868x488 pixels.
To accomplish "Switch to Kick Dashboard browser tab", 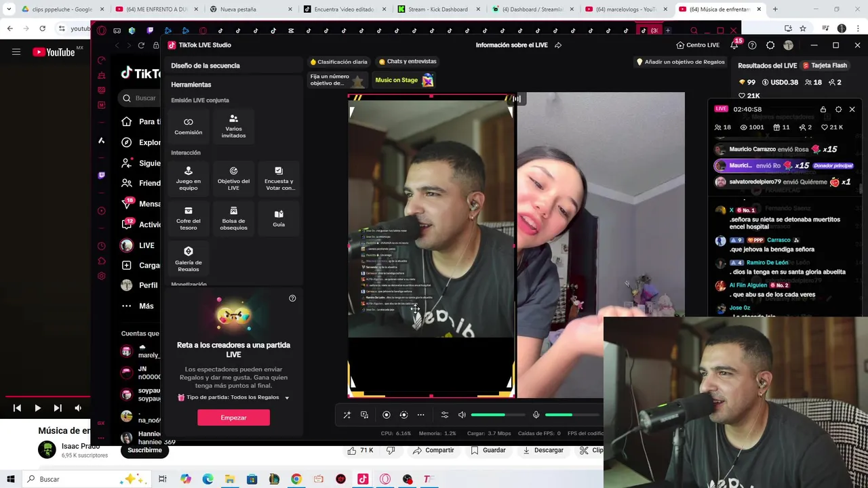I will pos(433,9).
